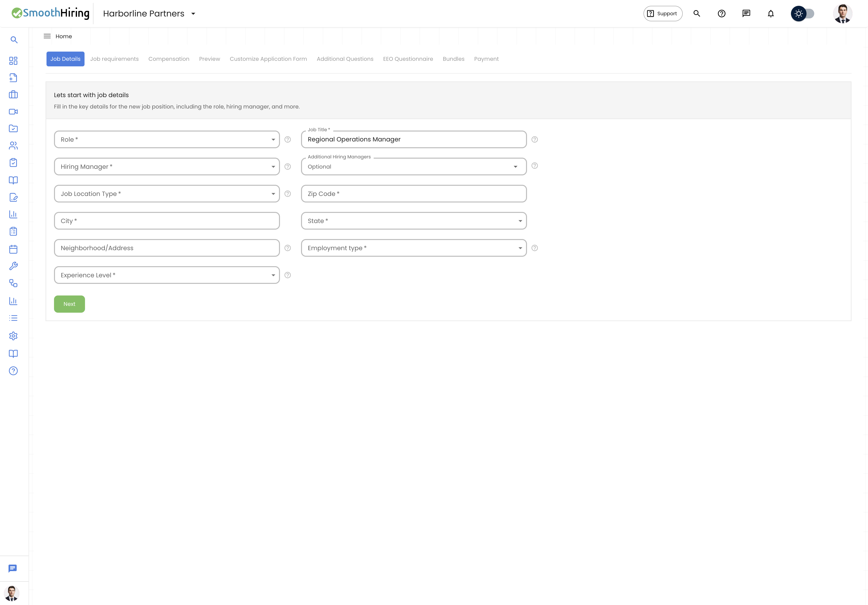Click into the Zip Code field
The height and width of the screenshot is (605, 868).
414,194
